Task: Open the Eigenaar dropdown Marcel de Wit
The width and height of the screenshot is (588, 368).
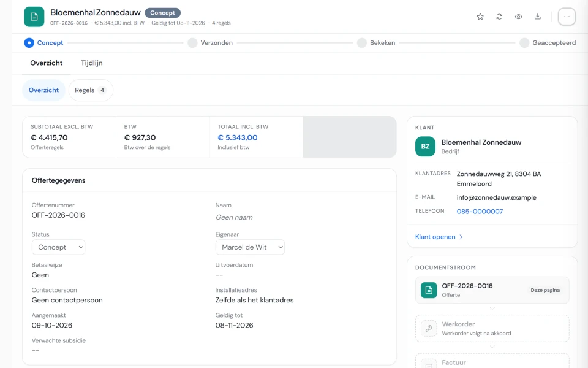Action: coord(250,247)
